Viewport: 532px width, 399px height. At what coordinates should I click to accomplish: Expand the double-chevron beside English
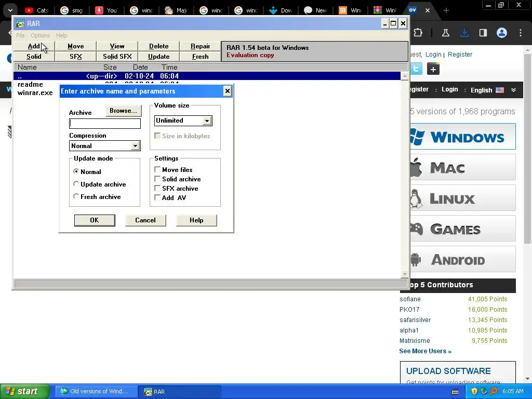[x=513, y=90]
